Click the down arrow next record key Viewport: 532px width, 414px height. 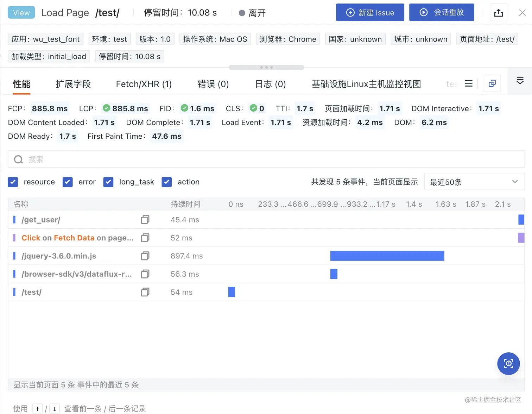click(55, 409)
